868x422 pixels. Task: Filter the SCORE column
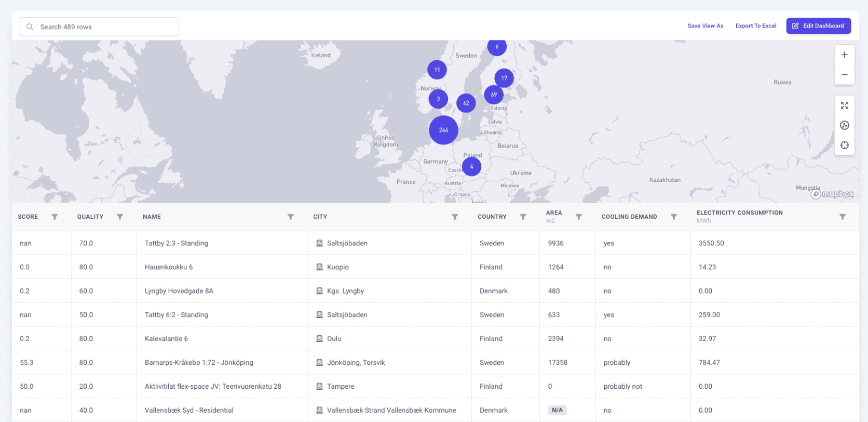tap(55, 217)
